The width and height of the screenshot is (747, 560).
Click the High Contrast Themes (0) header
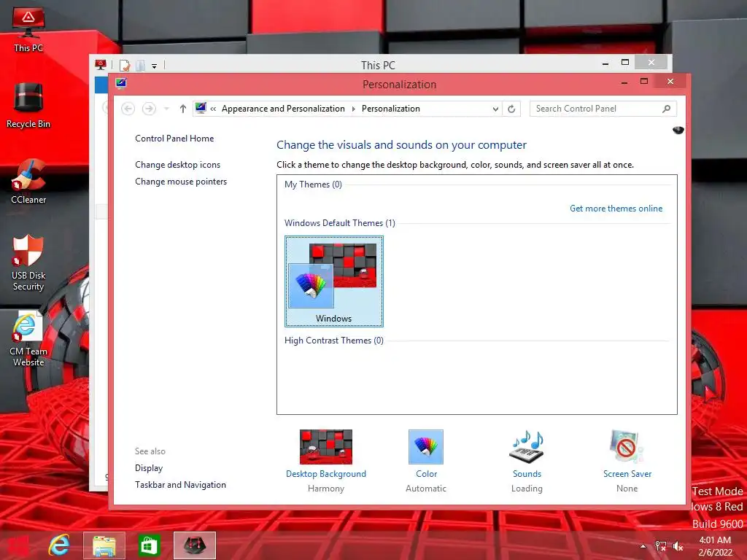[334, 341]
